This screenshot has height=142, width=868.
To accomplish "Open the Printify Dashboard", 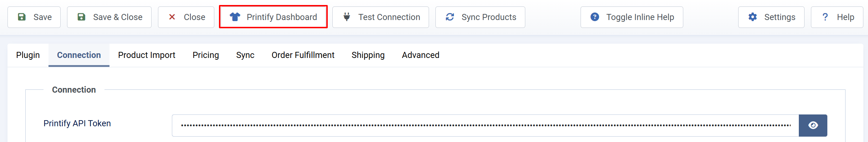I will pyautogui.click(x=273, y=17).
